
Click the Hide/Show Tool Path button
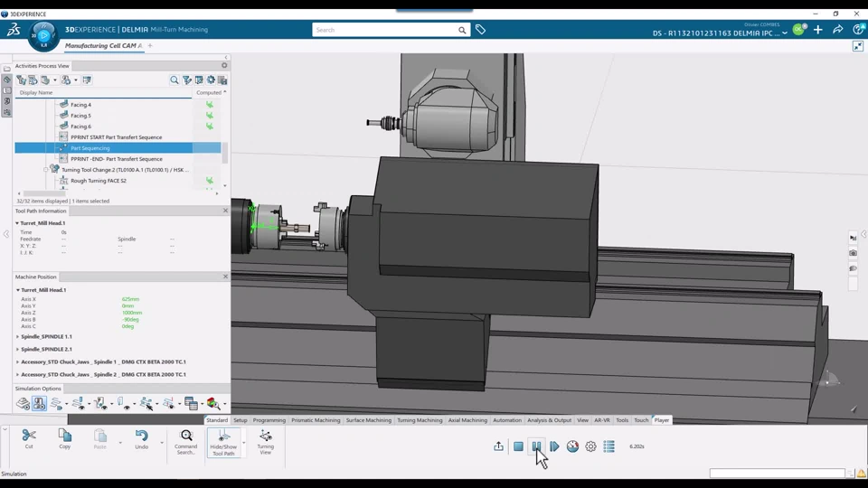coord(223,442)
